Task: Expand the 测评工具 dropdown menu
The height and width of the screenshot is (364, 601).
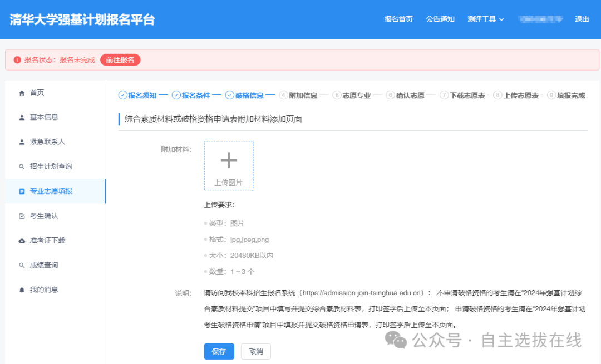Action: (486, 19)
